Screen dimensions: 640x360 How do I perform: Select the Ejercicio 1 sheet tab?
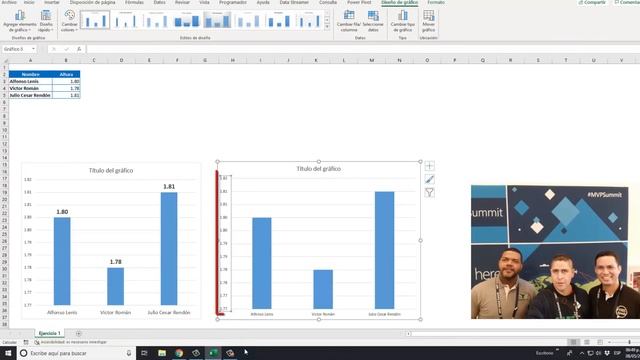(x=49, y=333)
